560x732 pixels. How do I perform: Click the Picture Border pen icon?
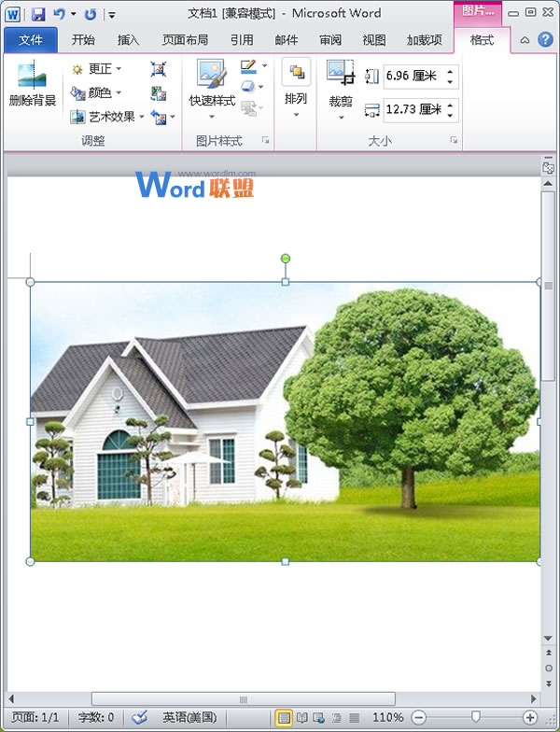248,66
